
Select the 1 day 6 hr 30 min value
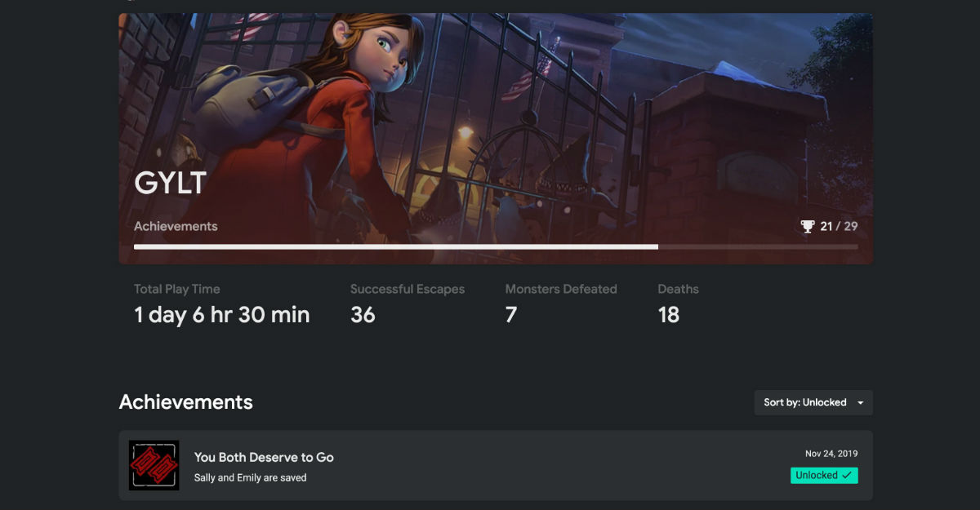pos(222,315)
